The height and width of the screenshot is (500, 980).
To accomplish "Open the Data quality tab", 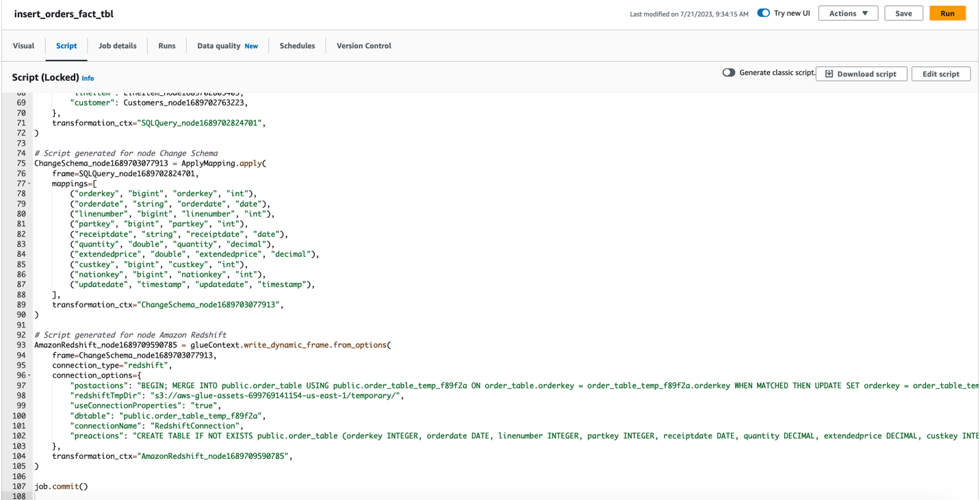I will [x=218, y=46].
